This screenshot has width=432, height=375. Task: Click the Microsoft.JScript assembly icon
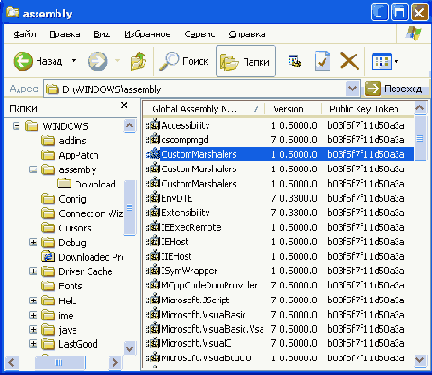pyautogui.click(x=153, y=300)
